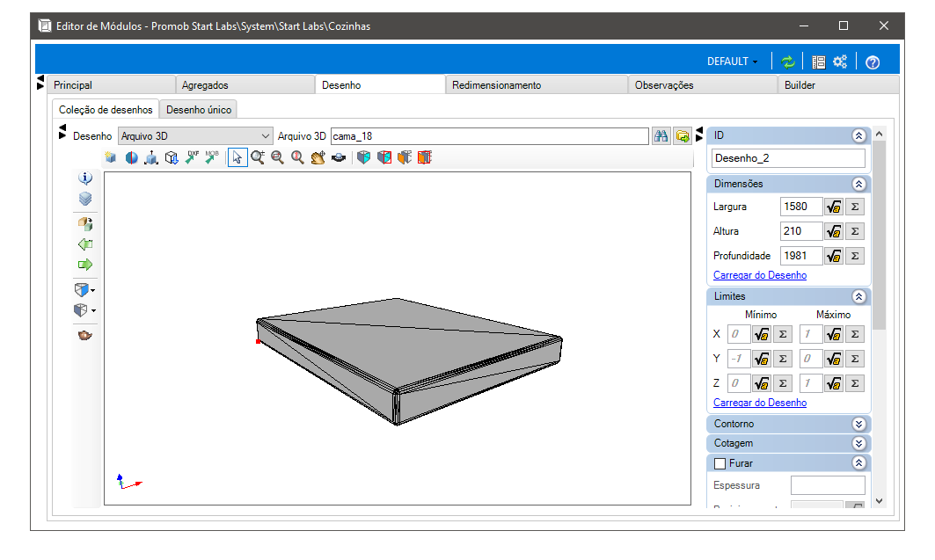Expand the Contorno section
Screen dimensions: 935x560
[858, 424]
